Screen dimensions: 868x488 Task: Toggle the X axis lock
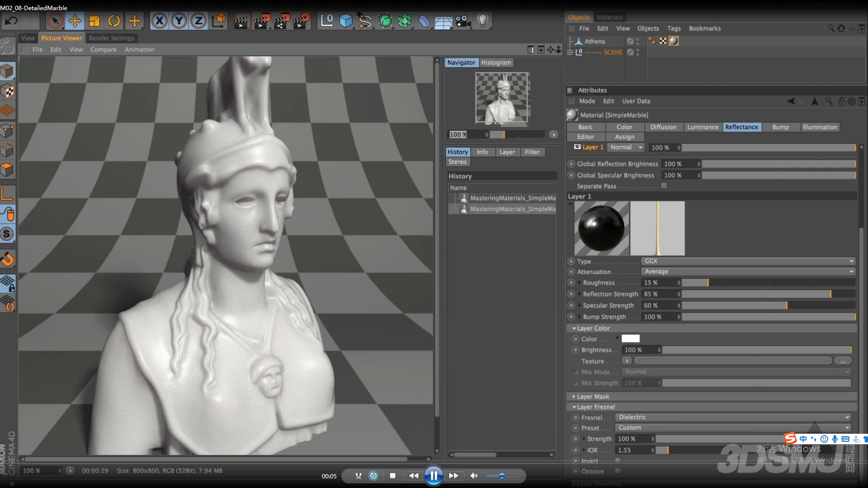(159, 21)
